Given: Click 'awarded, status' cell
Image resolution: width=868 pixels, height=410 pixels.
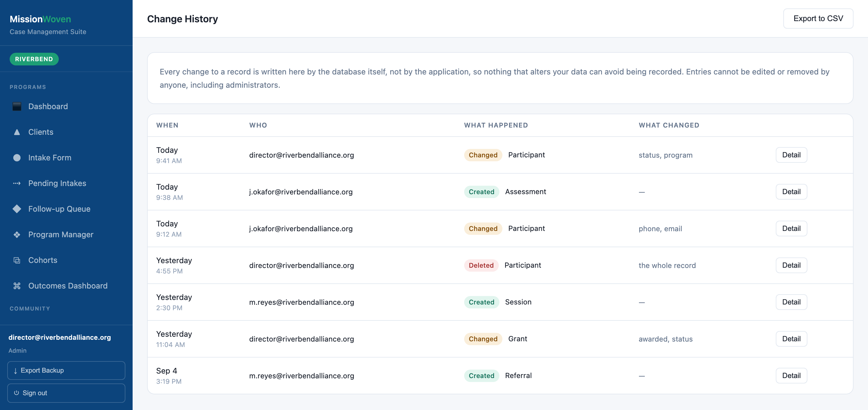Looking at the screenshot, I should click(665, 339).
